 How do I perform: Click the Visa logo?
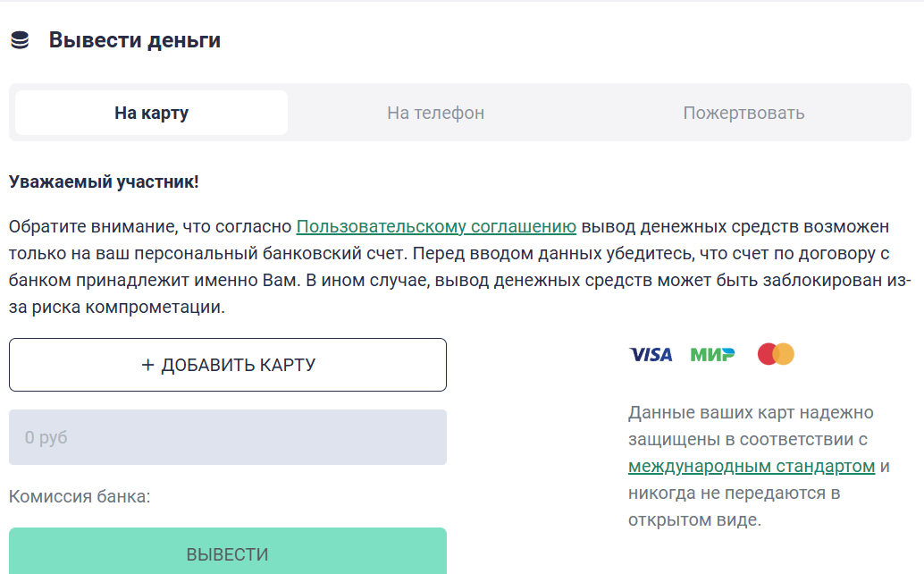[651, 355]
